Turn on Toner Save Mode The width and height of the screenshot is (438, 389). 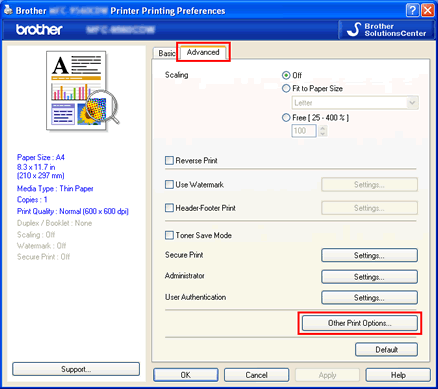point(169,235)
